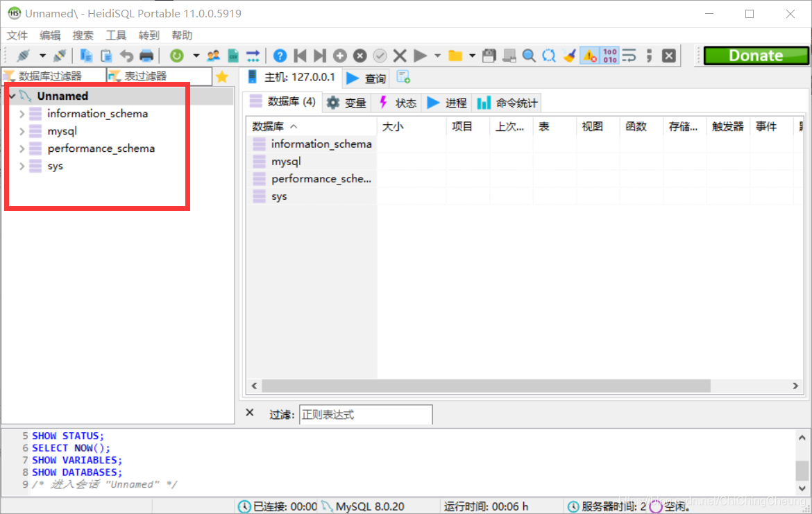Switch to the 状态 tab
Screen dimensions: 812x514
tap(397, 103)
